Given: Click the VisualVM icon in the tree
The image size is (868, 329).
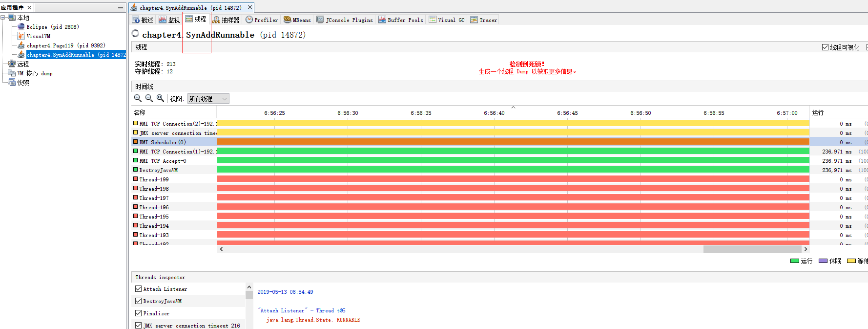Looking at the screenshot, I should click(x=21, y=36).
